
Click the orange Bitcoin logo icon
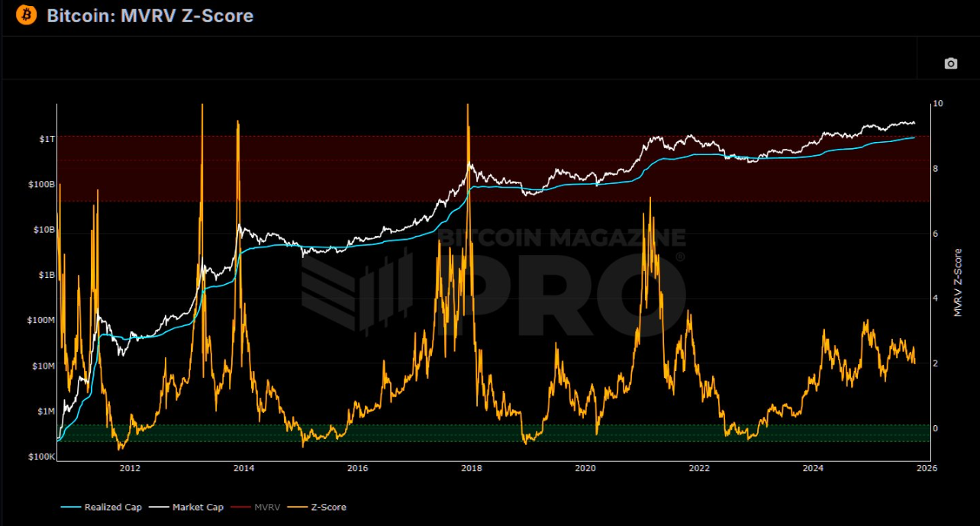(x=26, y=15)
